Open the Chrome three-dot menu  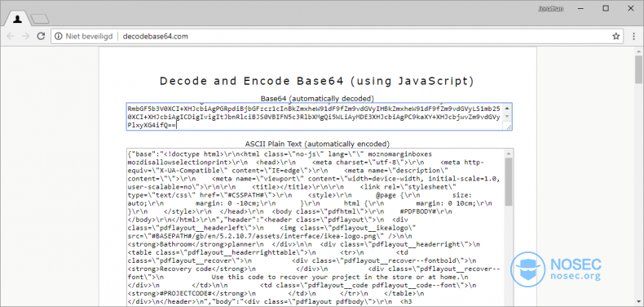click(634, 36)
